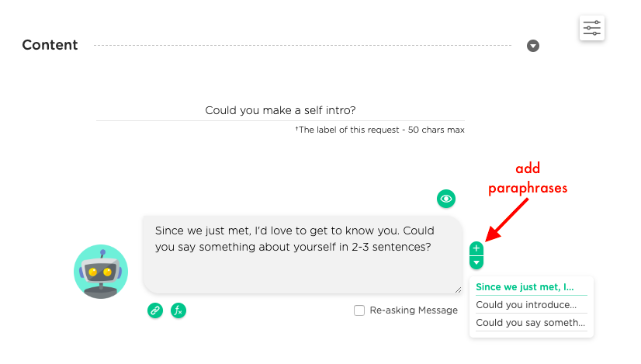Click the request label text field

(280, 110)
